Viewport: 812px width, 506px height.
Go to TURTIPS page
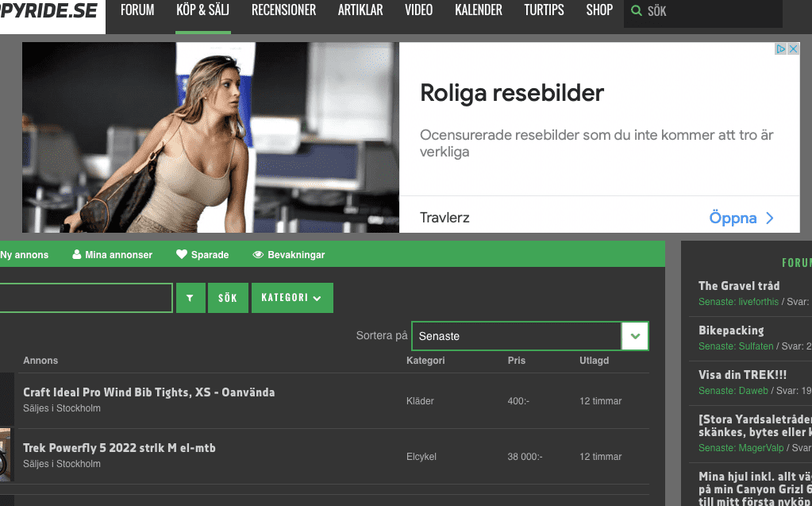pos(544,10)
